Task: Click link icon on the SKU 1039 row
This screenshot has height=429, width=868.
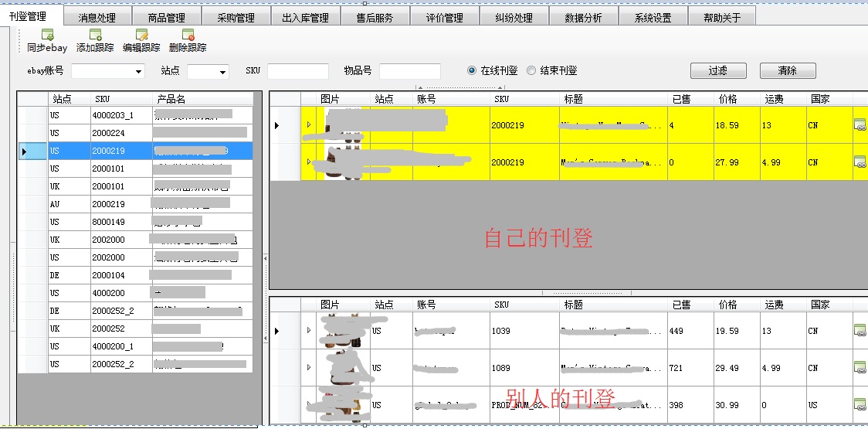Action: click(x=860, y=331)
